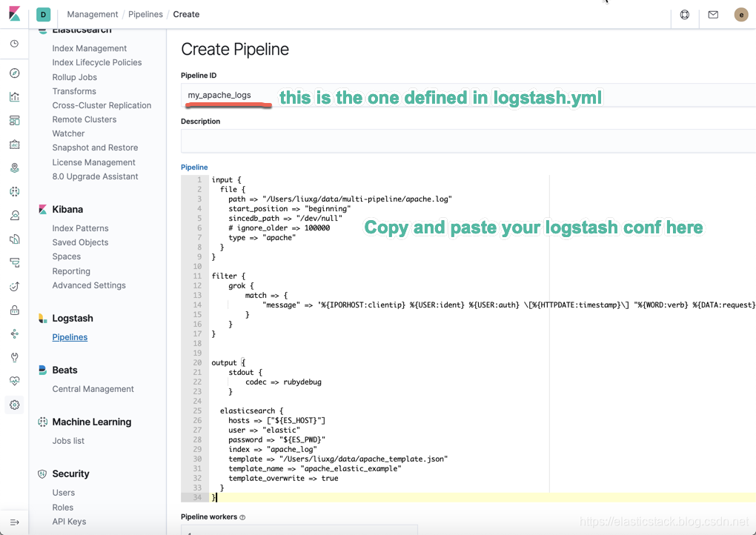Go to Pipelines breadcrumb
The height and width of the screenshot is (535, 756).
click(x=145, y=15)
